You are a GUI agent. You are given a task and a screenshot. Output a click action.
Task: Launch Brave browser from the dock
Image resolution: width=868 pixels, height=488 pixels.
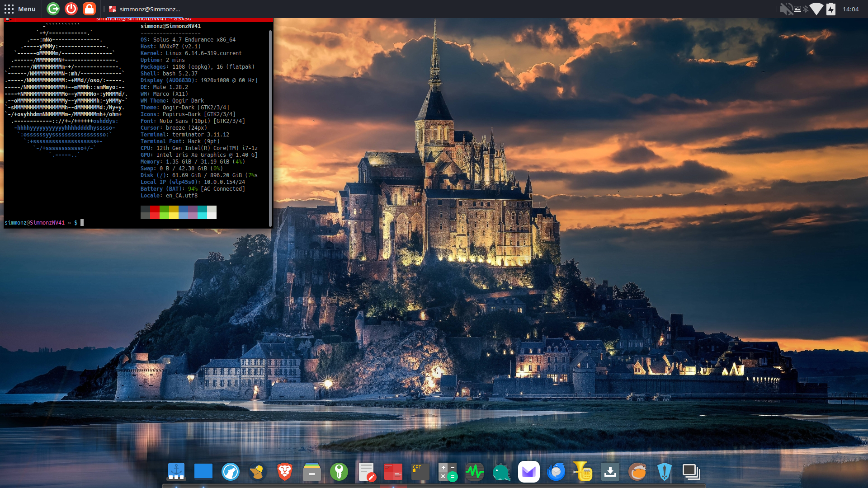(285, 472)
